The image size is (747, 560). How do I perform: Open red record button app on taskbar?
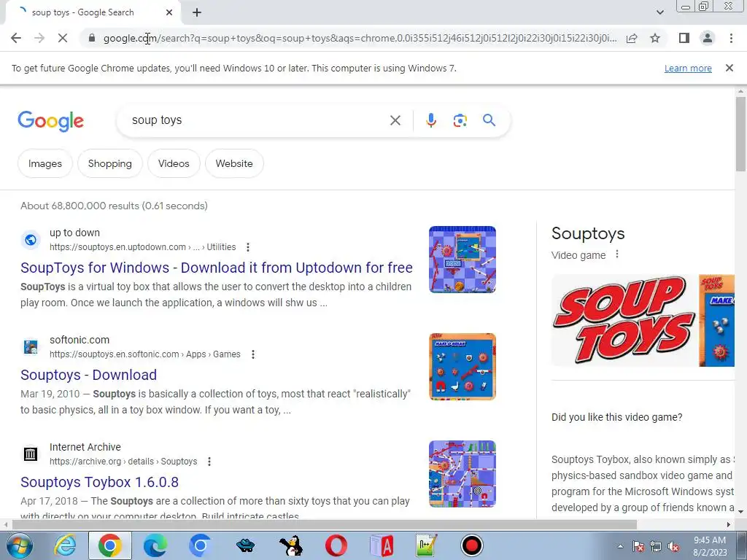[x=472, y=545]
